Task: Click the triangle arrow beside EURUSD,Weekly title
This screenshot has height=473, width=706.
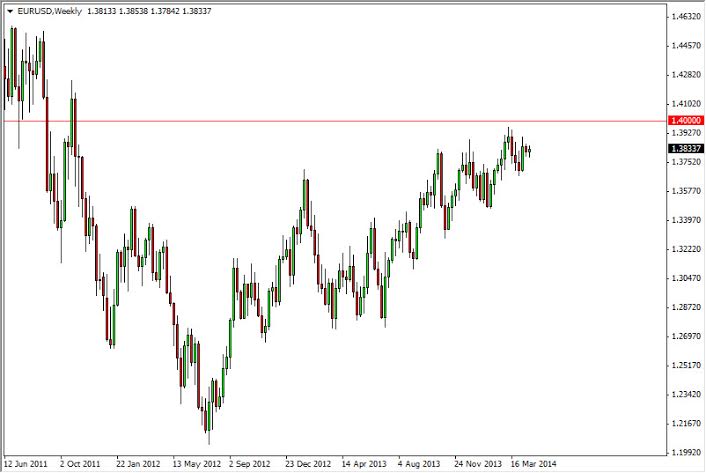Action: tap(10, 11)
